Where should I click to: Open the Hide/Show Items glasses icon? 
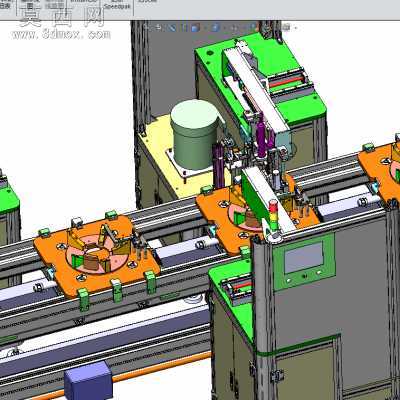pos(234,27)
